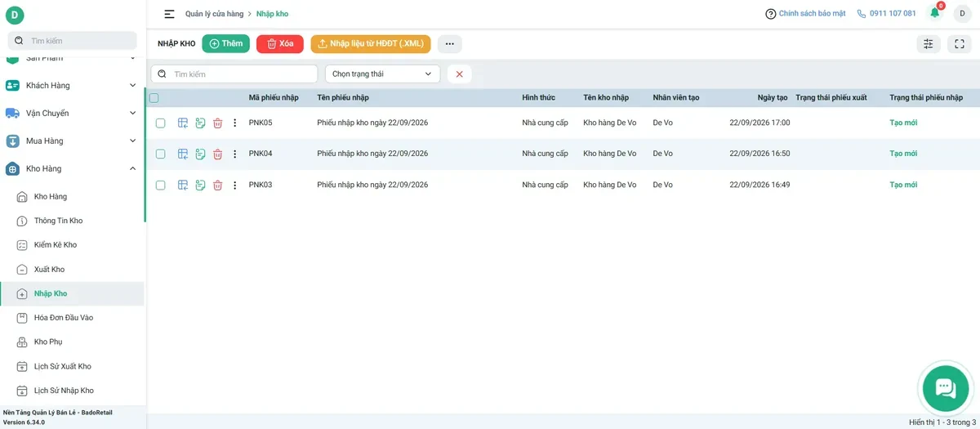Sort by Ngày tạo column header
The height and width of the screenshot is (429, 980).
tap(773, 98)
